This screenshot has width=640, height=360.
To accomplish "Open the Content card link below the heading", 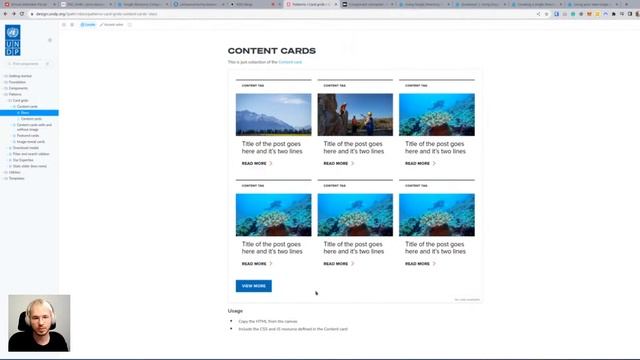I will pos(290,62).
